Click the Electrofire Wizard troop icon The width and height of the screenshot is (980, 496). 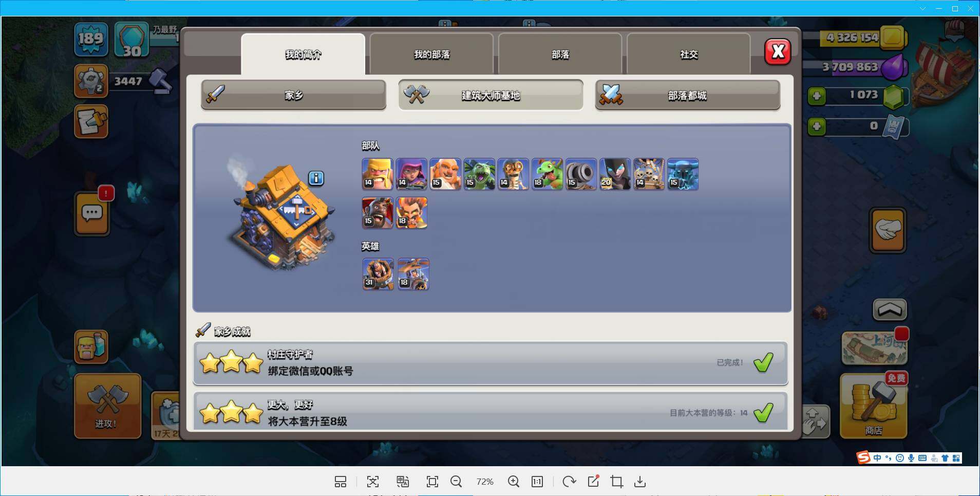pos(411,213)
